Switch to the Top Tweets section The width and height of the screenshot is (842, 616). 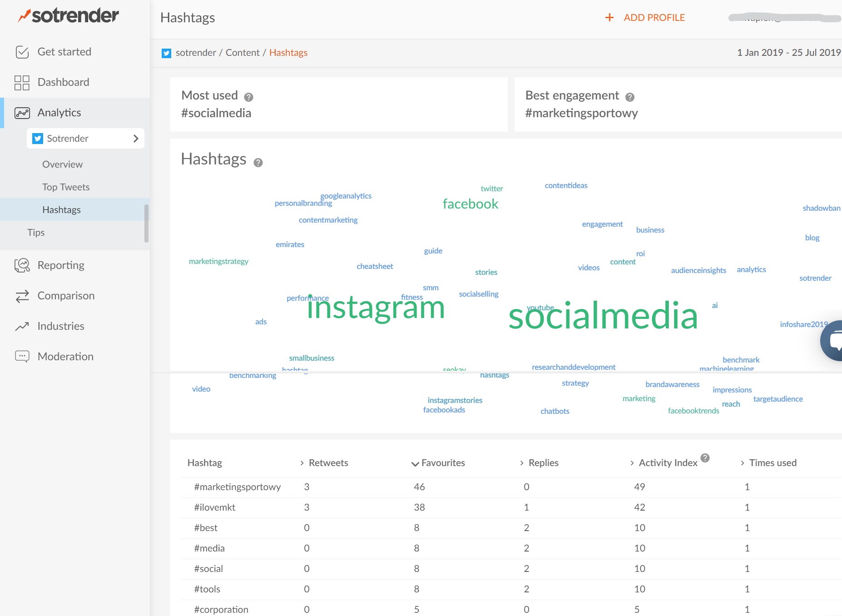[65, 187]
